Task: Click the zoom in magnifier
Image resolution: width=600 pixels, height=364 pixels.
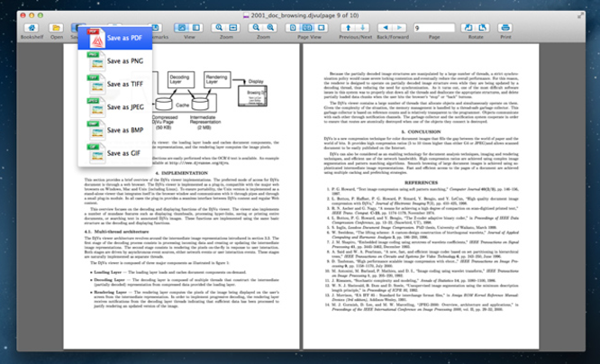Action: point(270,28)
